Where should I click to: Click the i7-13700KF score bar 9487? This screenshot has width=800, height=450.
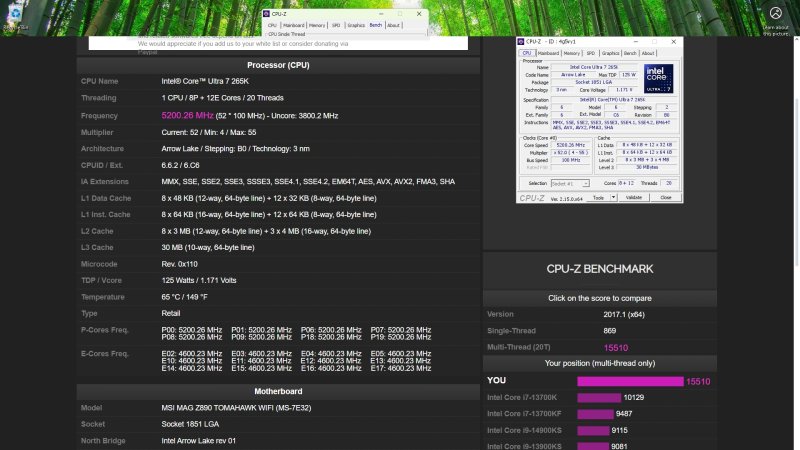point(595,414)
